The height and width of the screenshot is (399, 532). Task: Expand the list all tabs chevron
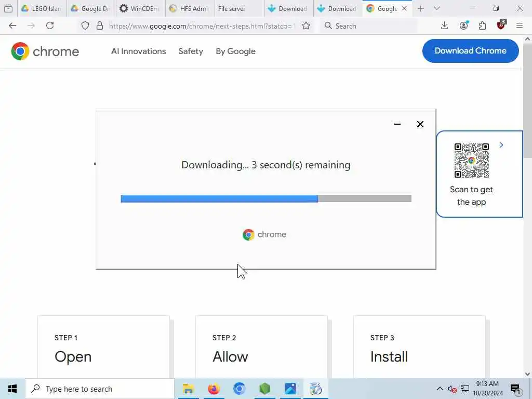[437, 8]
